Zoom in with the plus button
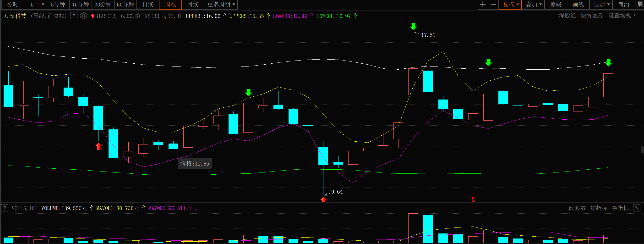This screenshot has width=644, height=244. pyautogui.click(x=483, y=5)
